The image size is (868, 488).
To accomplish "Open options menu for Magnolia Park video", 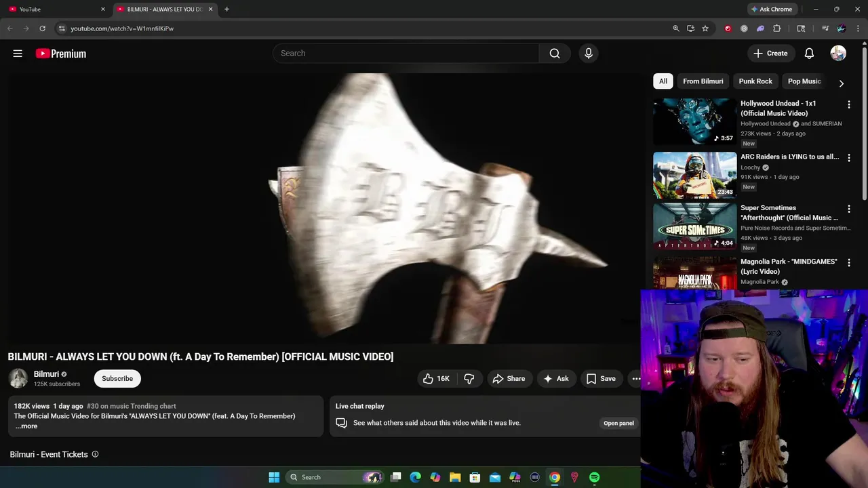I will point(849,263).
